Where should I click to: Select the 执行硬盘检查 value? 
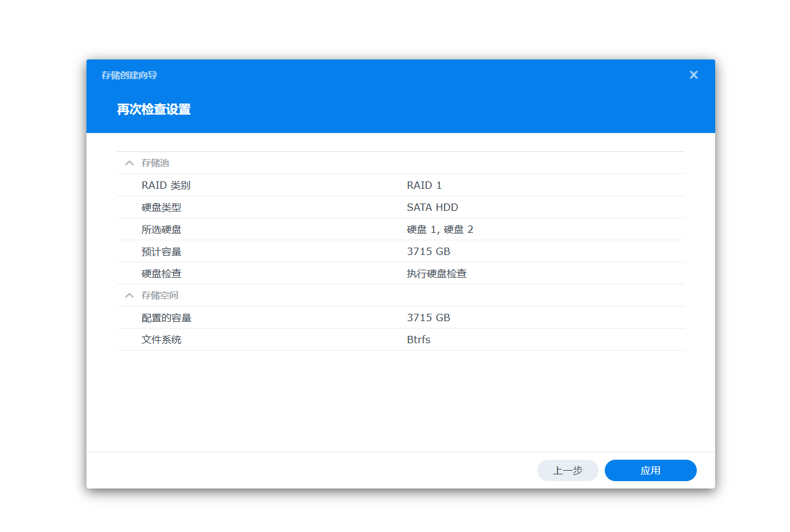click(x=437, y=273)
